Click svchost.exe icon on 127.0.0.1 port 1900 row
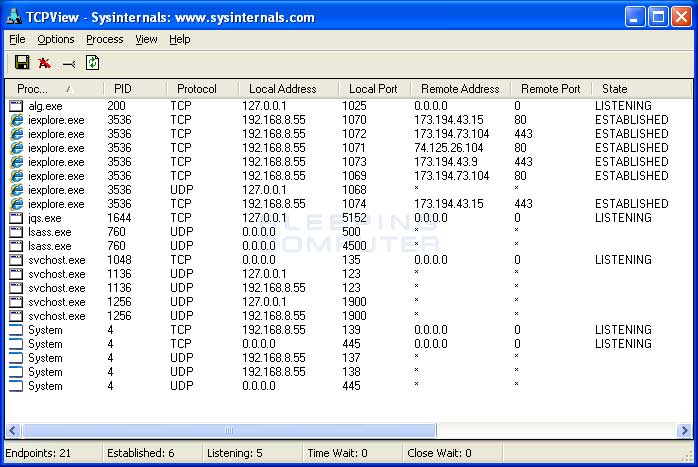698x467 pixels. [16, 302]
